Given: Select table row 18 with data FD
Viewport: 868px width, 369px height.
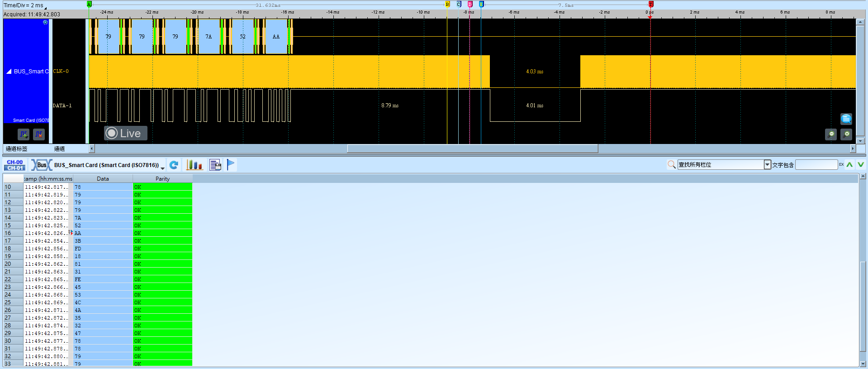Looking at the screenshot, I should pos(98,249).
